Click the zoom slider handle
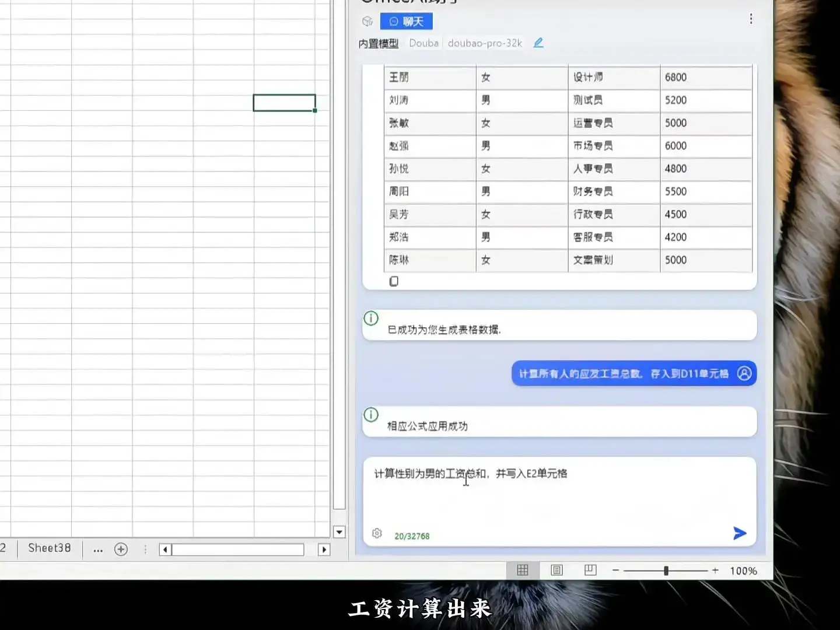This screenshot has height=630, width=840. pyautogui.click(x=665, y=570)
